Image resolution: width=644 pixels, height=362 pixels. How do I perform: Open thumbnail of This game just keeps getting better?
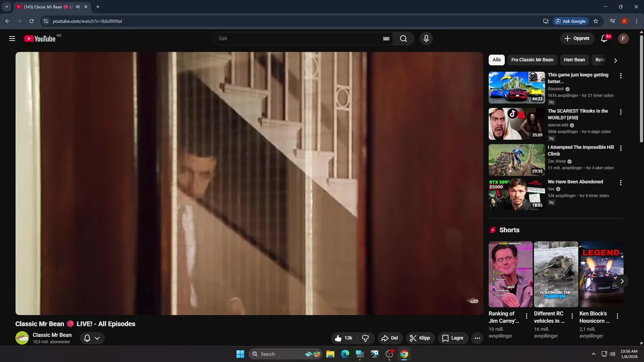point(517,87)
